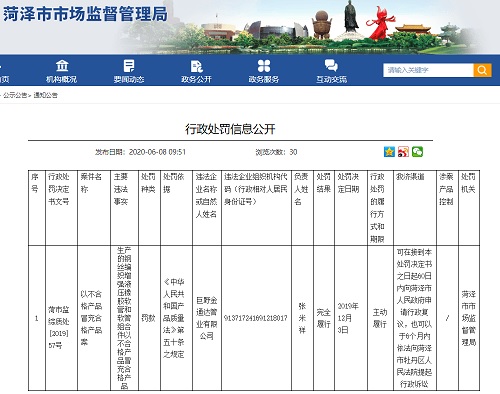Open the 机构概况 building icon
500x394 pixels.
click(x=62, y=66)
